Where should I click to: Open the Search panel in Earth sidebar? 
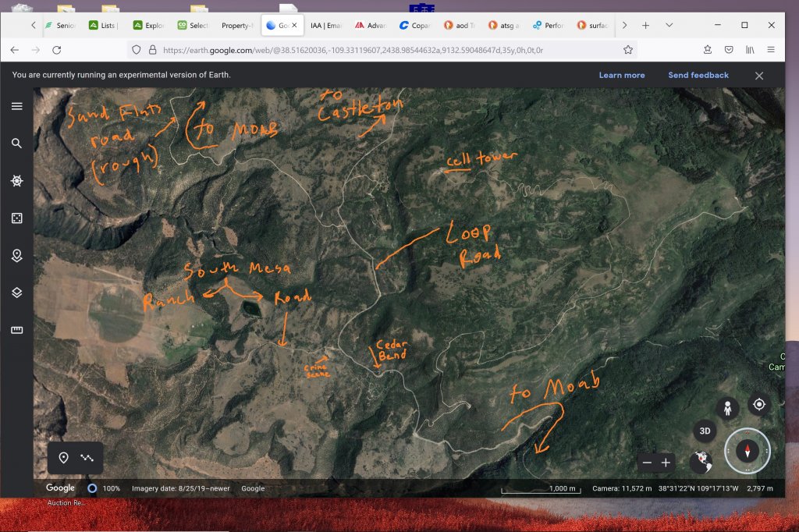16,144
